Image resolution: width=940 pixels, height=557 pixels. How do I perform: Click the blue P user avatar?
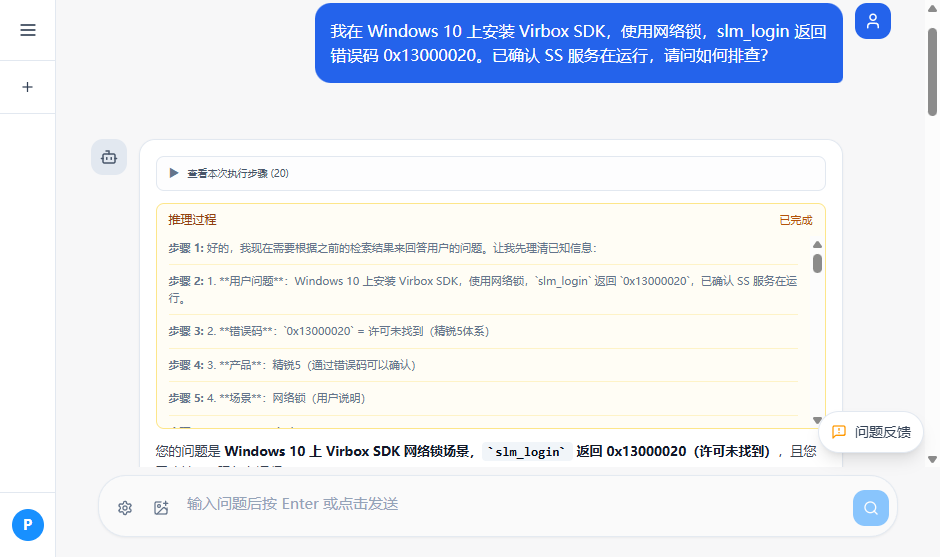pos(28,525)
